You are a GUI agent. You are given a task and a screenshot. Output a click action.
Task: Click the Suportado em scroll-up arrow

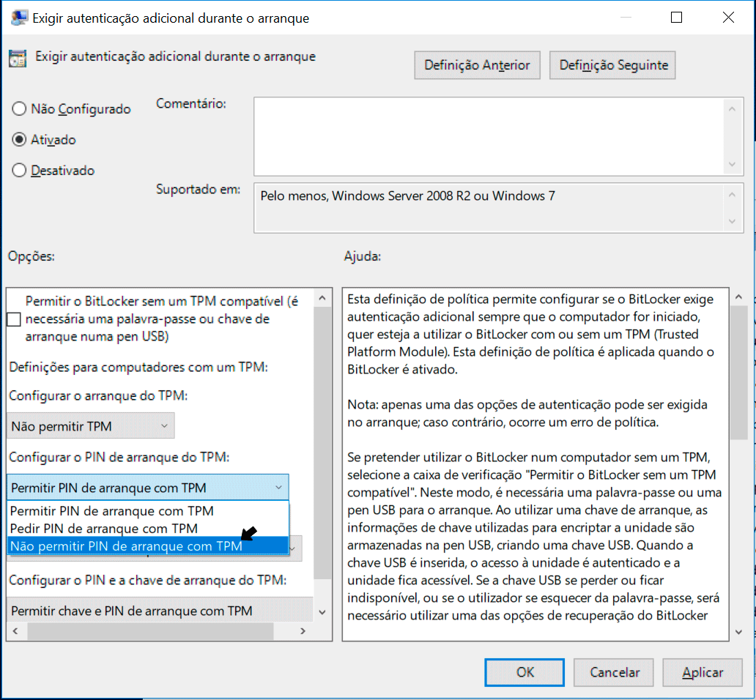(x=732, y=195)
